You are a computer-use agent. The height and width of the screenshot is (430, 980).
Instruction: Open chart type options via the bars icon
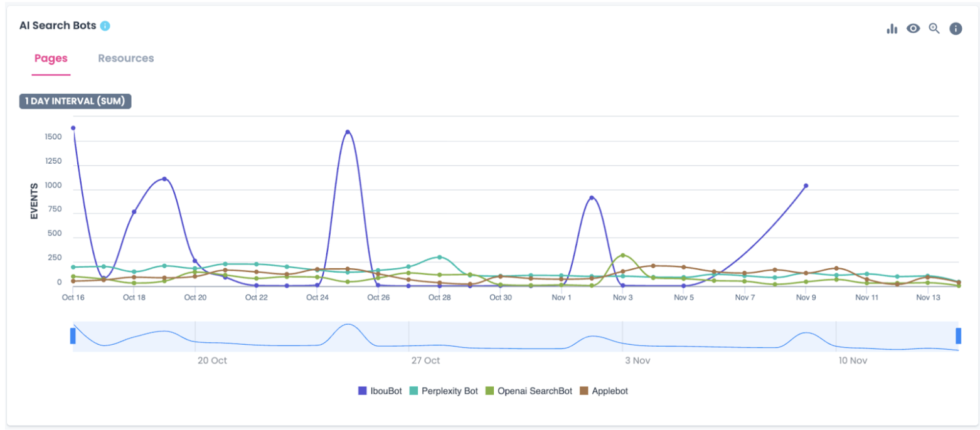coord(892,28)
